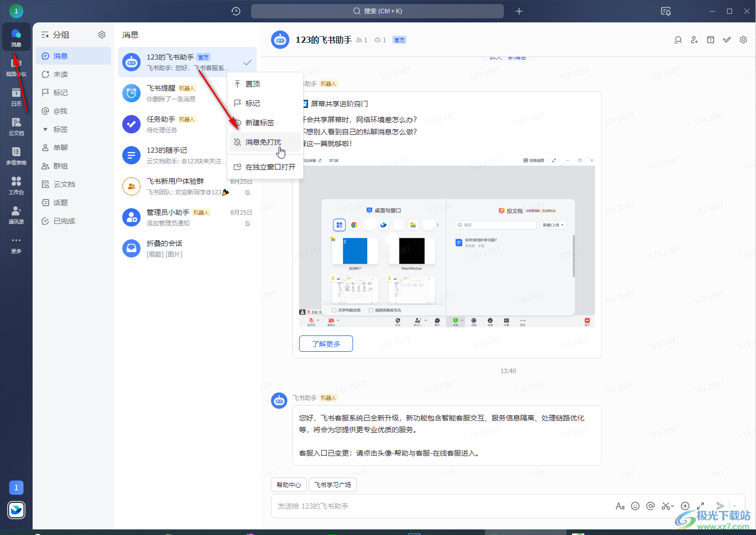Open the video meeting sidebar icon
Screen dimensions: 756x535
(x=16, y=67)
